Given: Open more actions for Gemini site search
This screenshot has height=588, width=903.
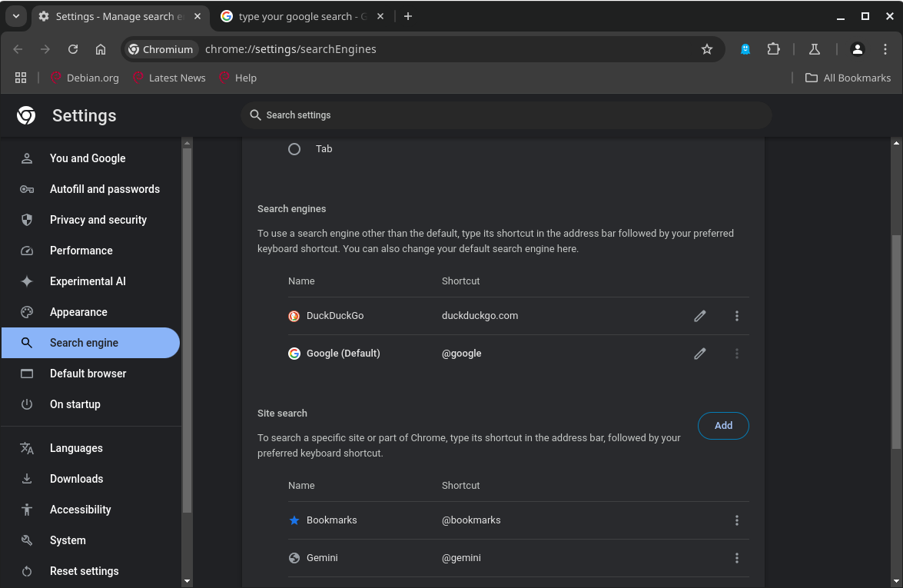Looking at the screenshot, I should [x=736, y=558].
